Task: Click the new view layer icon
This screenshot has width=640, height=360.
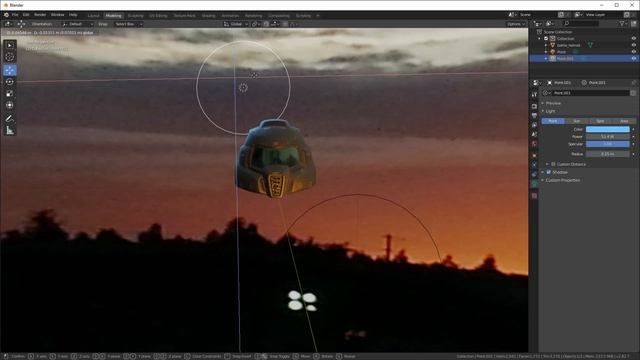Action: (627, 15)
